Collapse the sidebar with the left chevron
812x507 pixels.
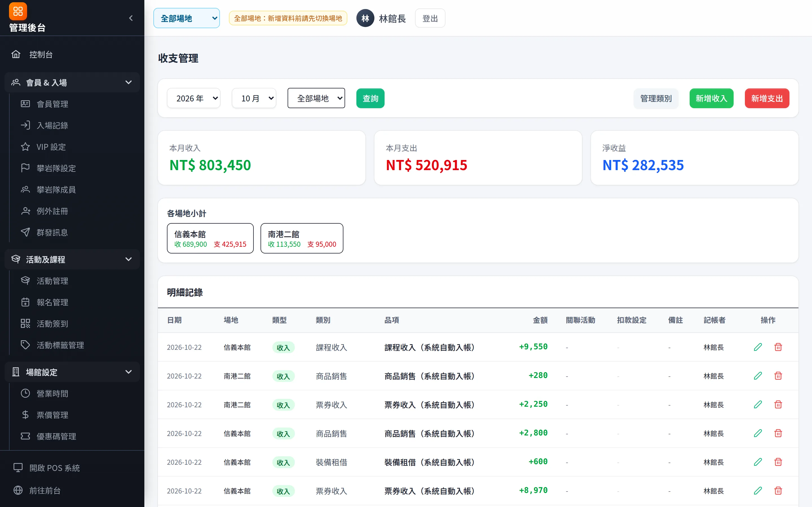[x=131, y=18]
